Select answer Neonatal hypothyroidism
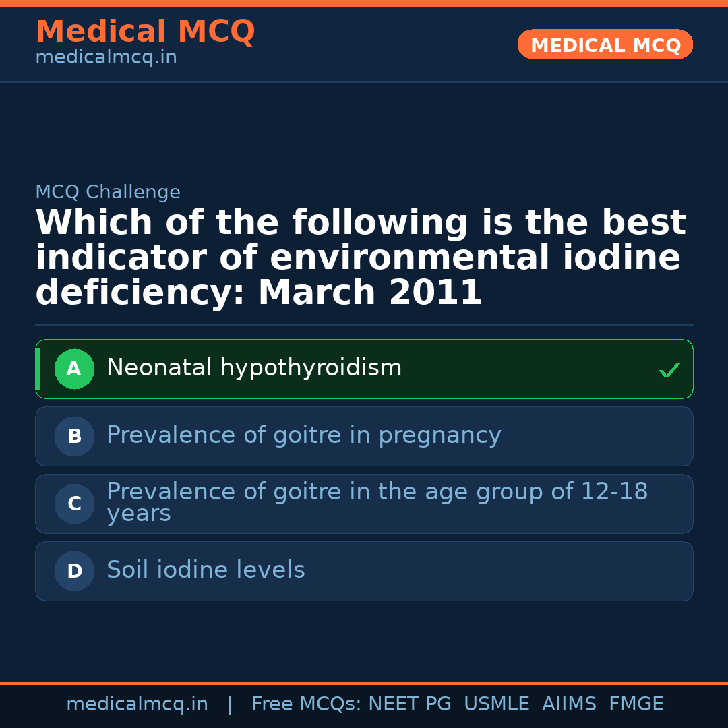 coord(254,369)
